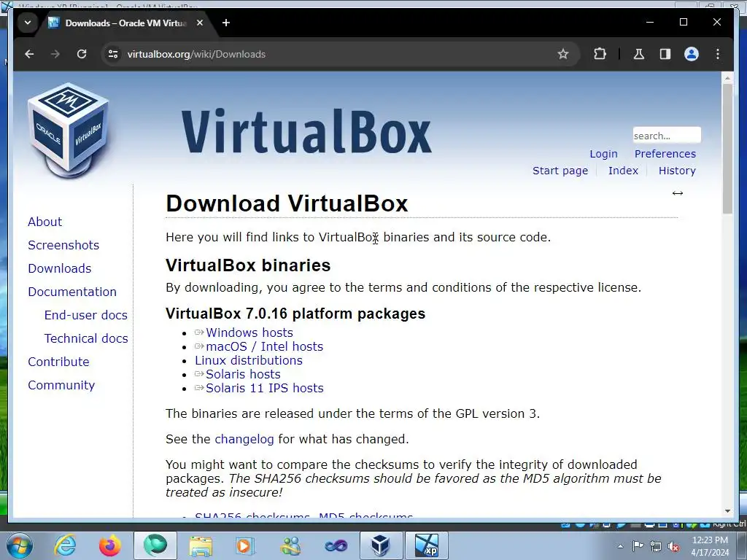Show hidden tray icons arrow
Image resolution: width=747 pixels, height=560 pixels.
click(620, 546)
